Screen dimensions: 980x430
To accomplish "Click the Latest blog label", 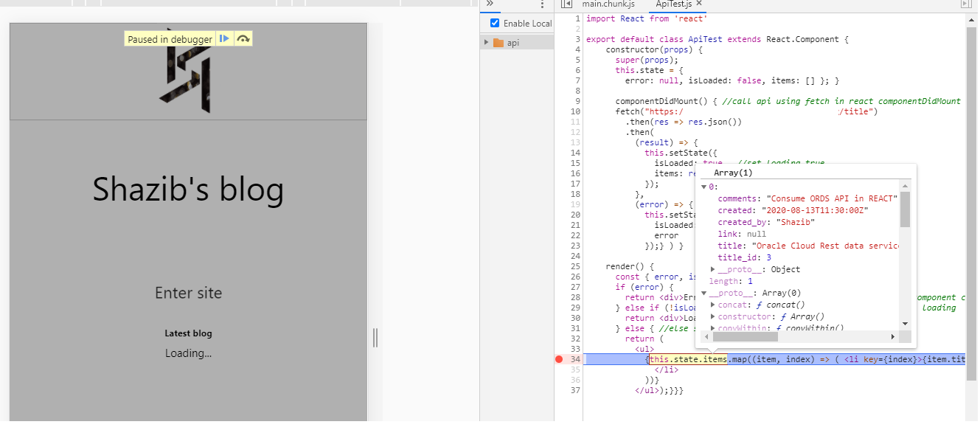I will pos(188,333).
